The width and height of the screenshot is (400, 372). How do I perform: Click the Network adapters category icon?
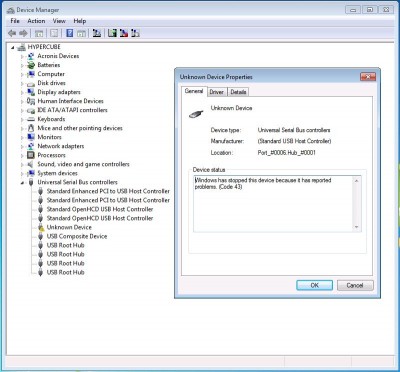tap(31, 146)
